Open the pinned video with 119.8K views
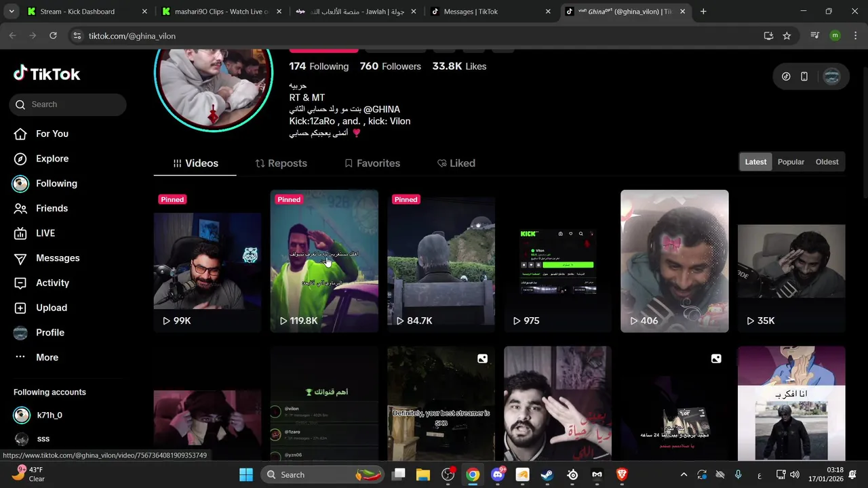868x488 pixels. coord(324,261)
